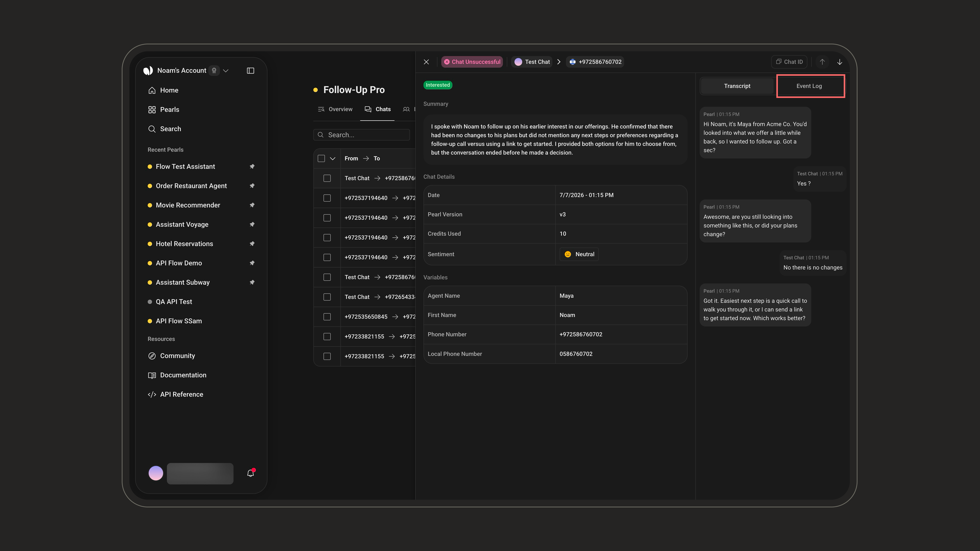Switch to the Event Log tab

(x=809, y=86)
